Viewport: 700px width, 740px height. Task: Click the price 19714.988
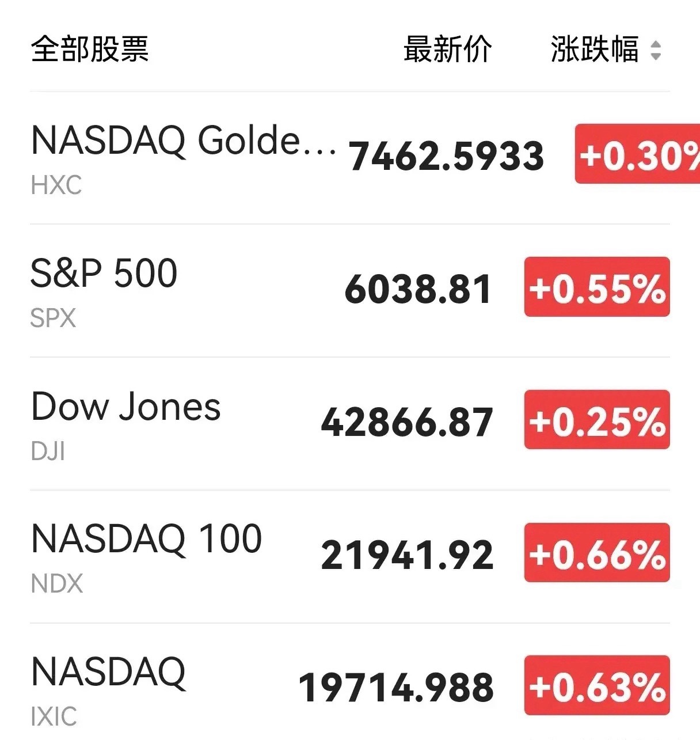click(396, 688)
